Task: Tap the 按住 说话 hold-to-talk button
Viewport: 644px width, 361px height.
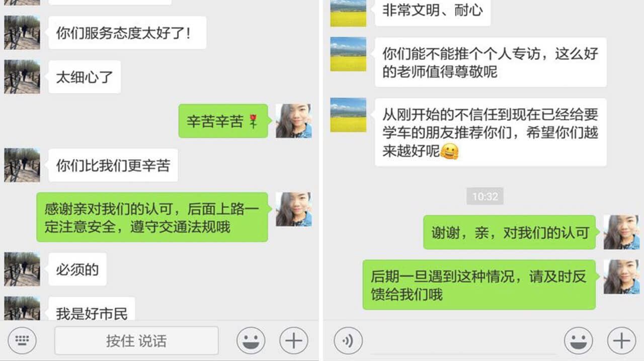Action: coord(136,341)
